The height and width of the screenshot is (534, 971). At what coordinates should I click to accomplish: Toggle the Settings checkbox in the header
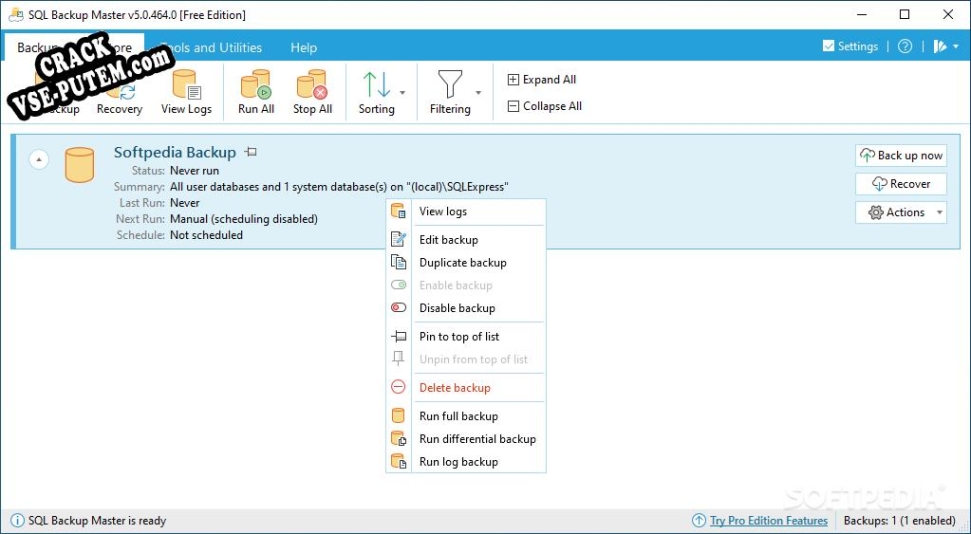[x=828, y=46]
